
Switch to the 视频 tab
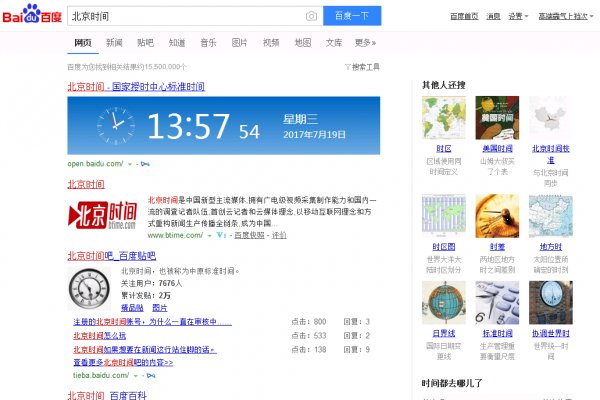pyautogui.click(x=271, y=43)
